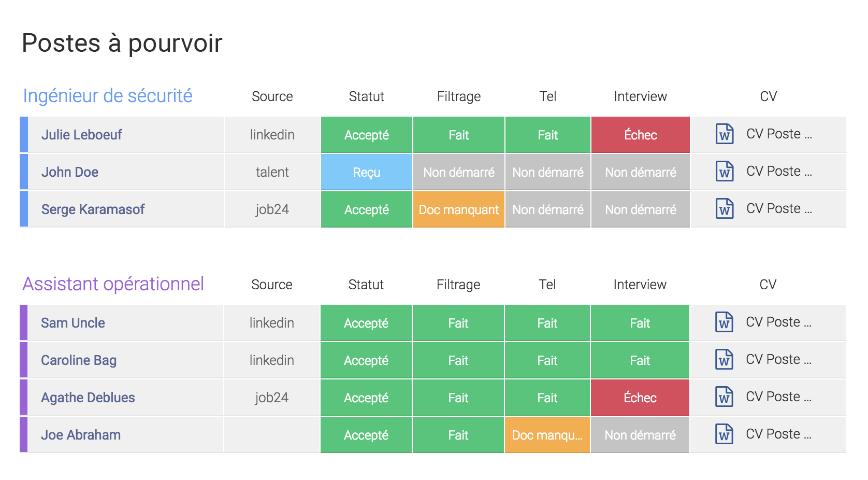Open Julie Leboeuf candidate row
Viewport: 868px width, 480px height.
pyautogui.click(x=126, y=135)
